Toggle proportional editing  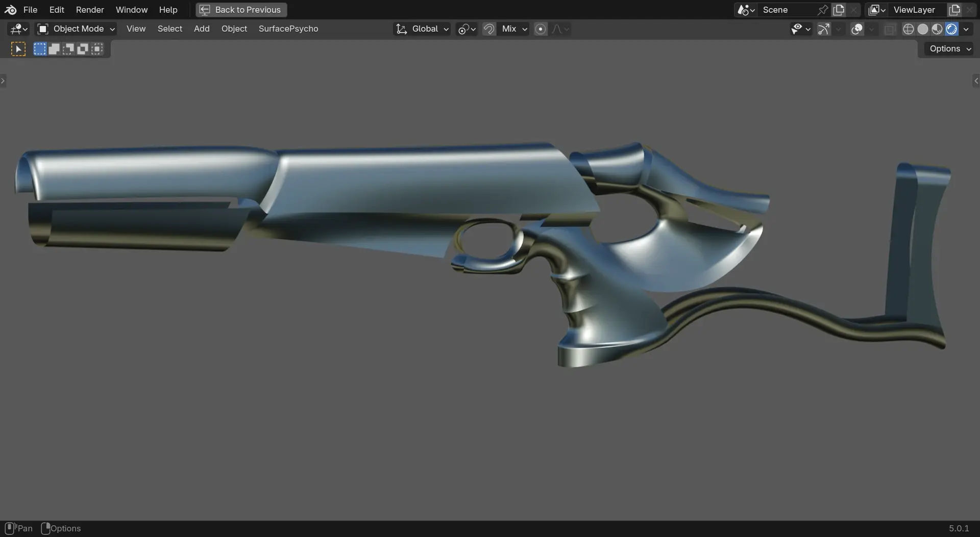pyautogui.click(x=541, y=29)
